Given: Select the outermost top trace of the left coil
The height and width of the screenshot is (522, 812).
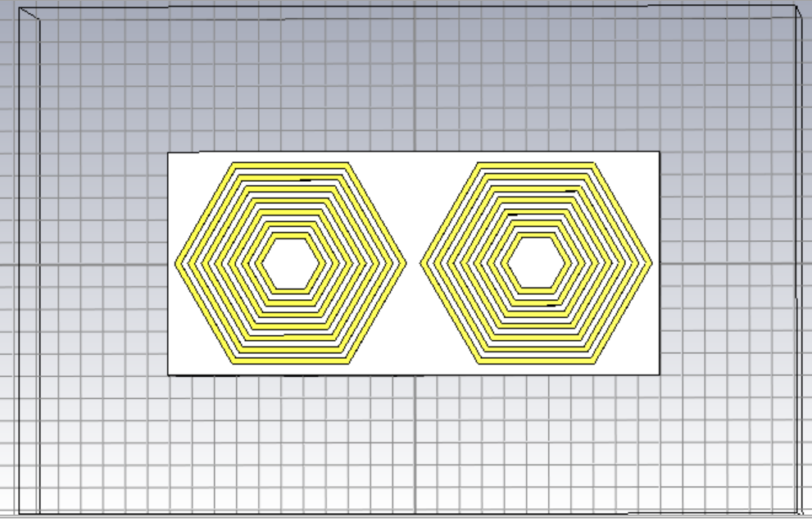Looking at the screenshot, I should 290,166.
